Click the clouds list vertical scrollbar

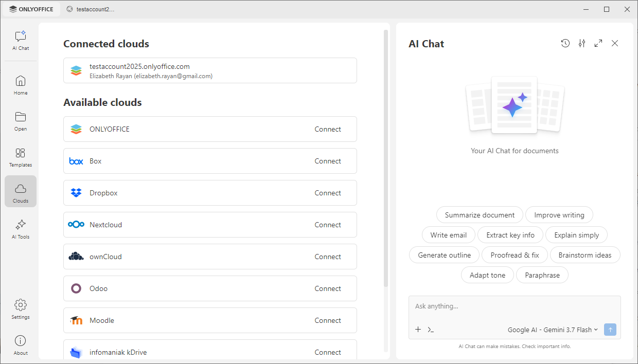[386, 158]
